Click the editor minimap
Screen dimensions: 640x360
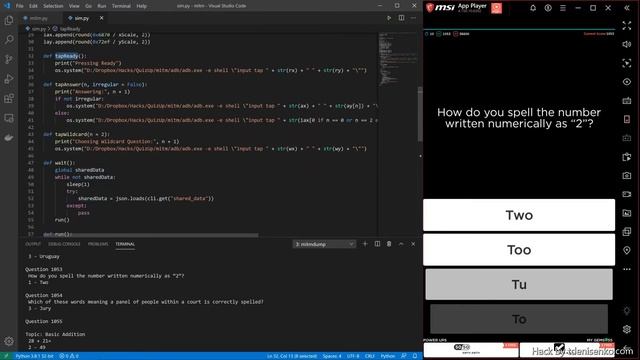click(398, 59)
